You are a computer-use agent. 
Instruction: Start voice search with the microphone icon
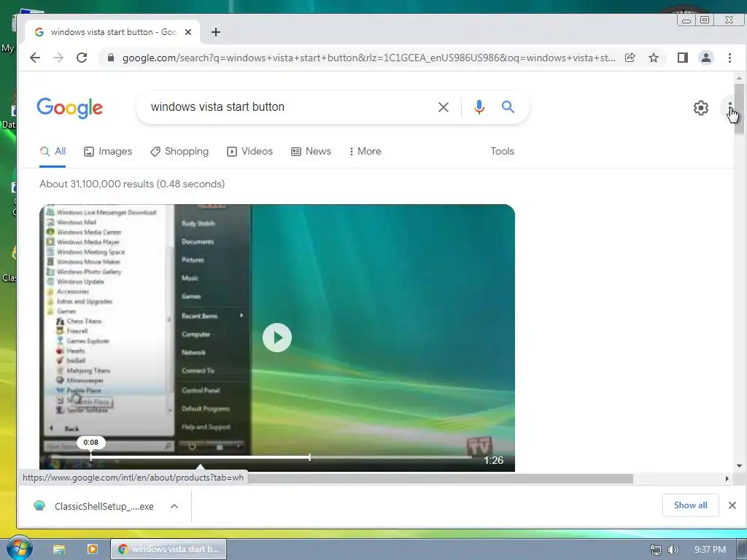click(479, 107)
